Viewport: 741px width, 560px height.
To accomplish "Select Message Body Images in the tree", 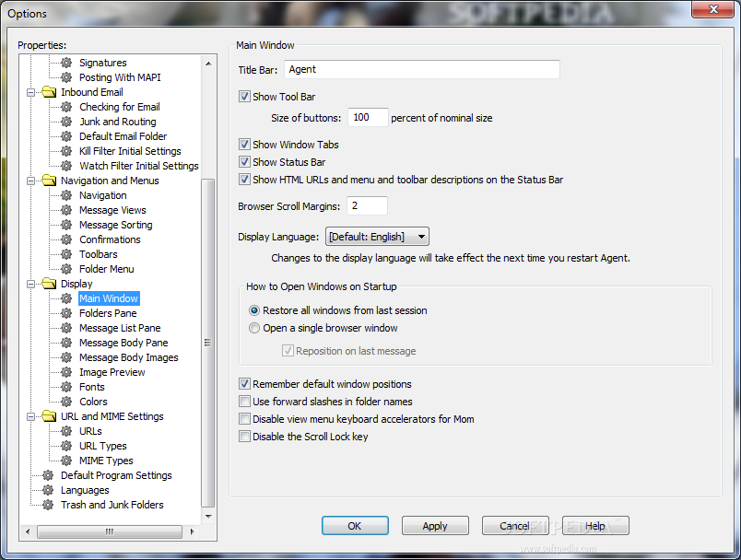I will pos(128,357).
